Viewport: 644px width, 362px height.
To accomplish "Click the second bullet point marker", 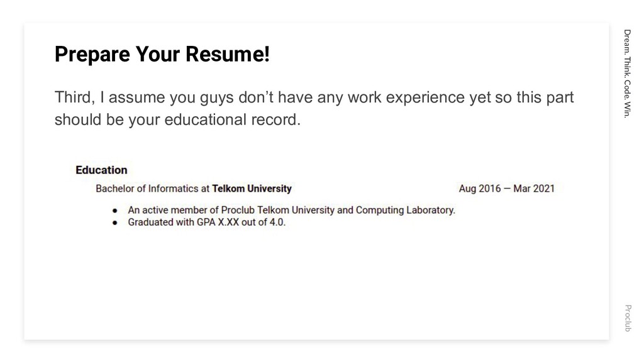I will tap(115, 223).
